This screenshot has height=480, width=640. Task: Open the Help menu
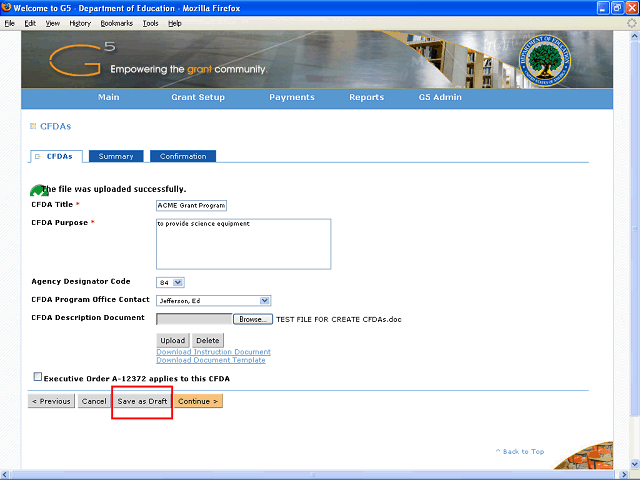(175, 23)
